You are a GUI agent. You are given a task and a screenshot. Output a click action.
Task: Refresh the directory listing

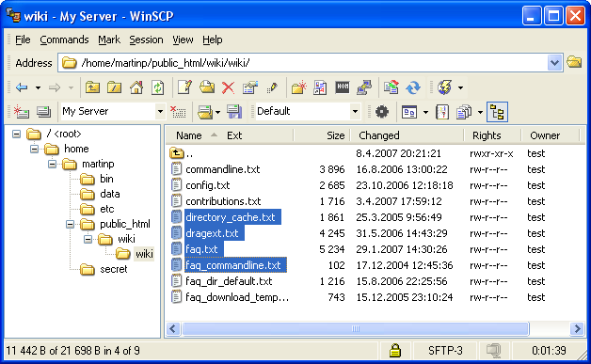tap(158, 87)
